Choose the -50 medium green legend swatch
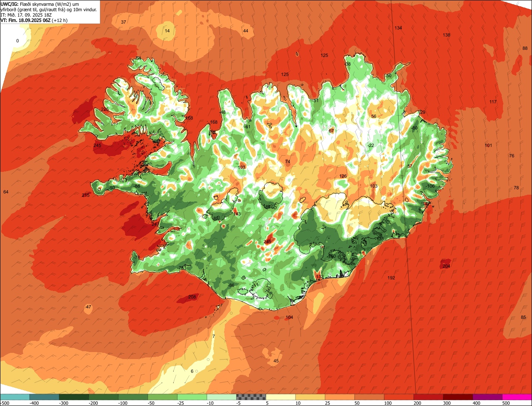Image resolution: width=532 pixels, height=406 pixels. [x=163, y=397]
